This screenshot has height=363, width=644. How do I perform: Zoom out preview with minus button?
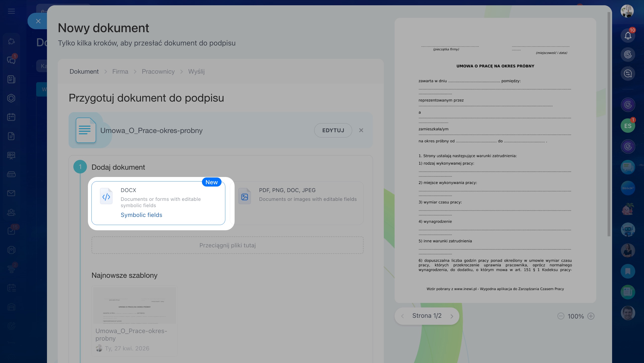point(561,316)
